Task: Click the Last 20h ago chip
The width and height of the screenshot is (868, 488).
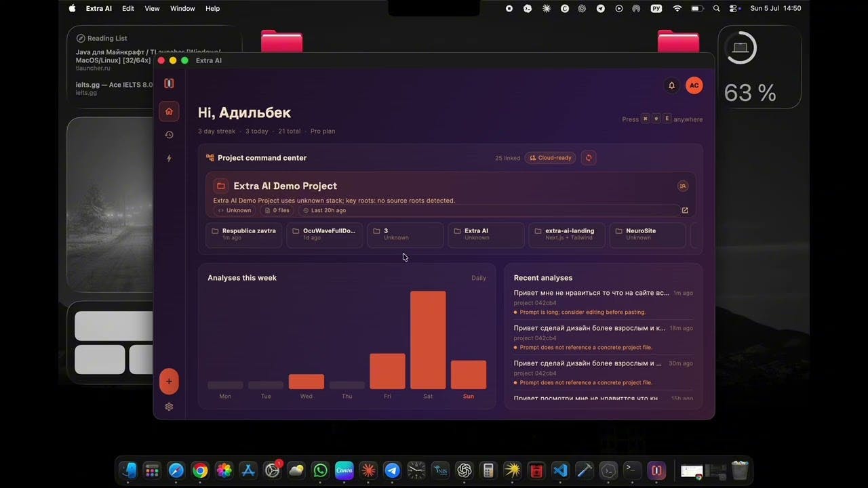Action: [325, 210]
